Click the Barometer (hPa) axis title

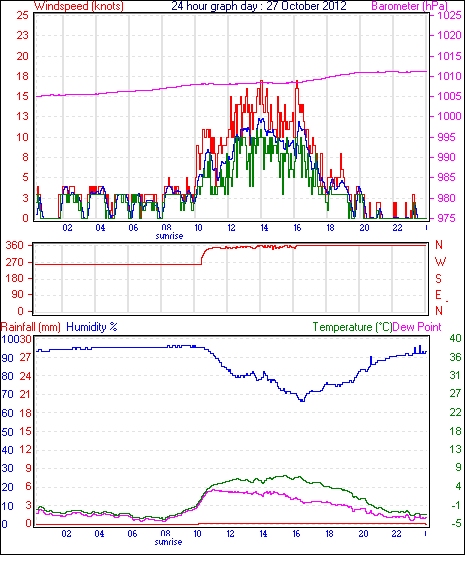point(409,6)
